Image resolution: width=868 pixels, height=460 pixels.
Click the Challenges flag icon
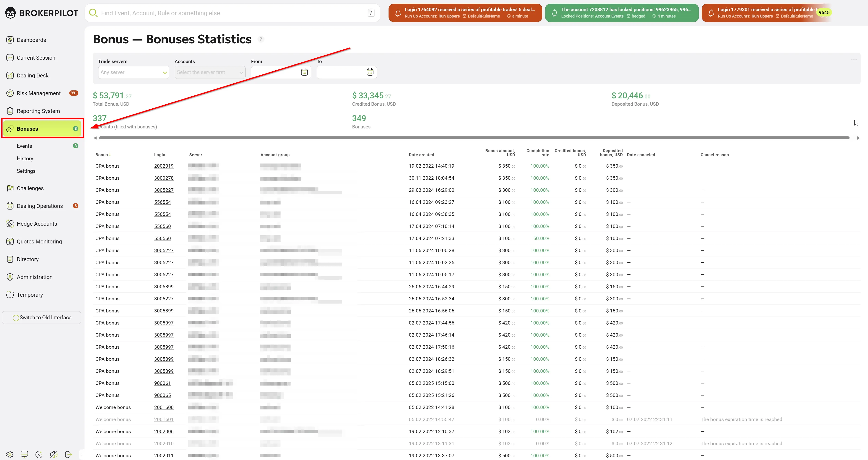tap(10, 188)
